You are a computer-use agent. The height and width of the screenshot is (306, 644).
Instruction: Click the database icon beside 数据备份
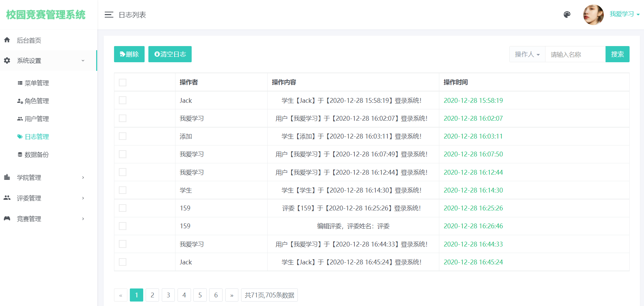(20, 154)
